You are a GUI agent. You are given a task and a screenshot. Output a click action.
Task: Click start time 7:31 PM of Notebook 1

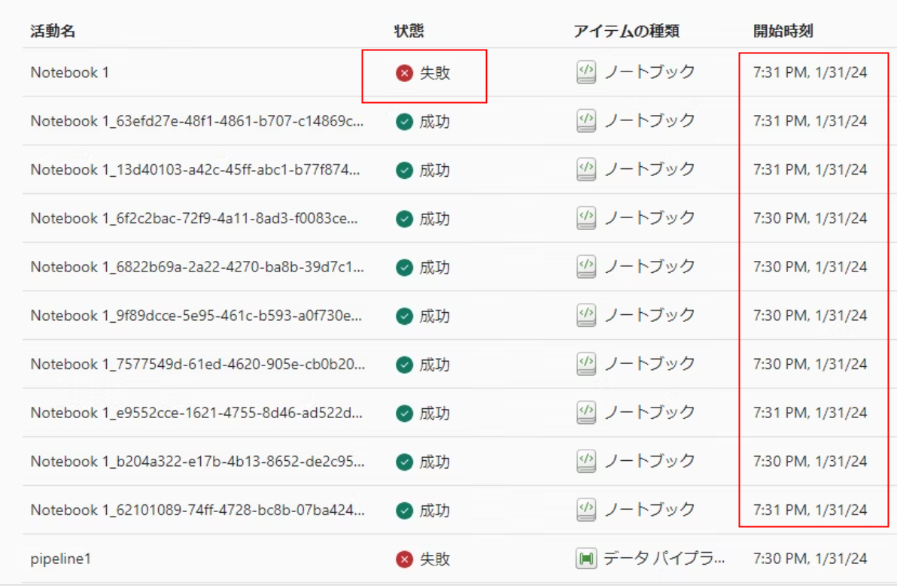coord(810,73)
